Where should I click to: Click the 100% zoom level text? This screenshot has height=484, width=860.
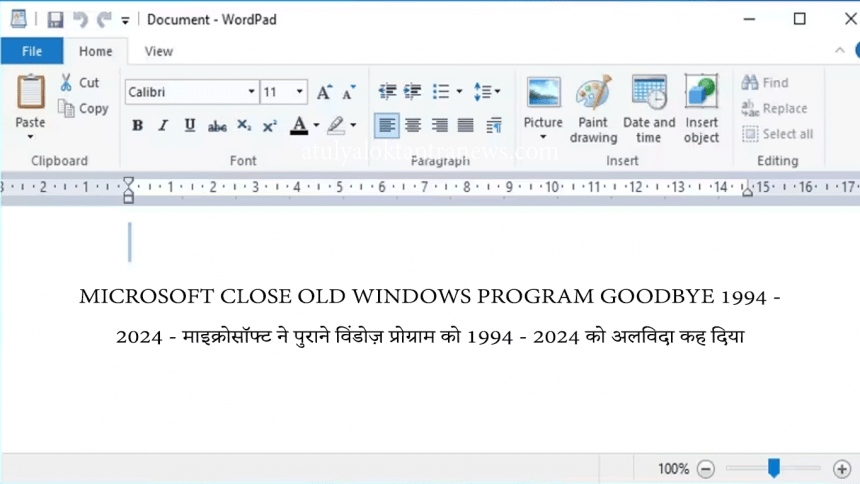(x=673, y=469)
